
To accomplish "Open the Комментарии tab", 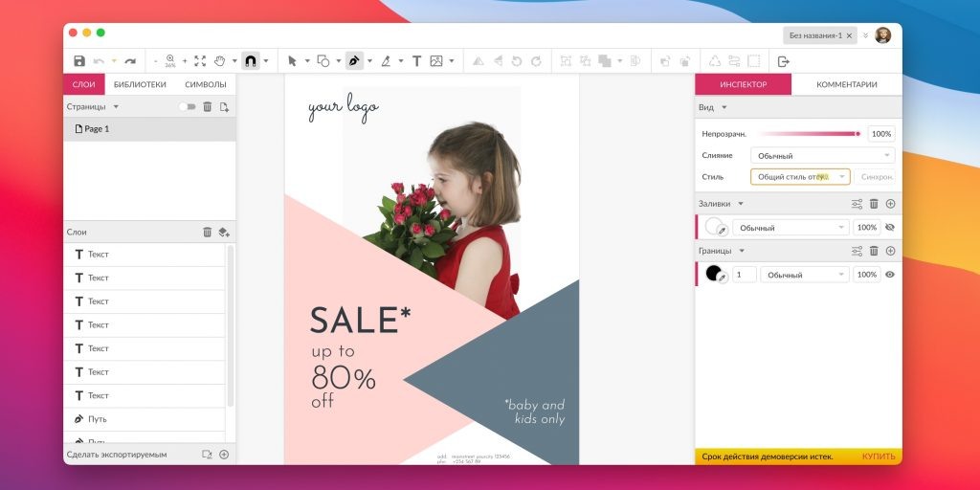I will (x=847, y=84).
